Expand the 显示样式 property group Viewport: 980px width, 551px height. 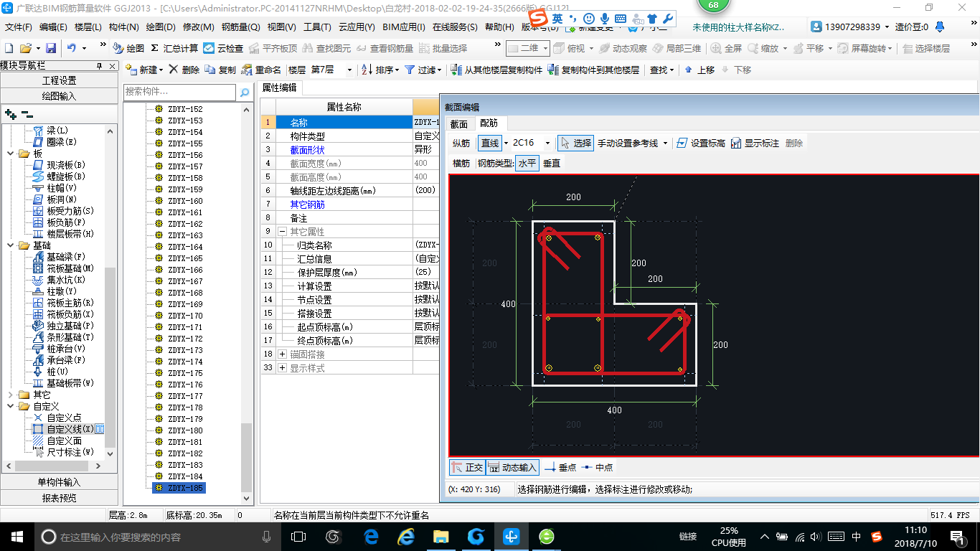[x=282, y=368]
